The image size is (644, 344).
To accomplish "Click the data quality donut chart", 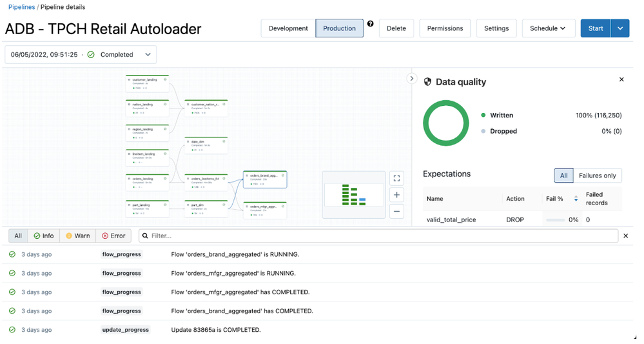I will 446,123.
